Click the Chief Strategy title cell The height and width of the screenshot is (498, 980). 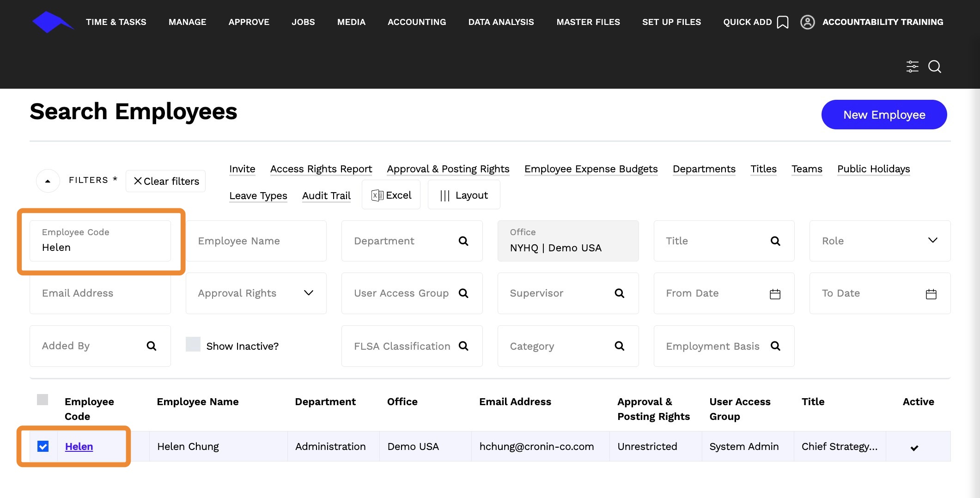pos(839,446)
